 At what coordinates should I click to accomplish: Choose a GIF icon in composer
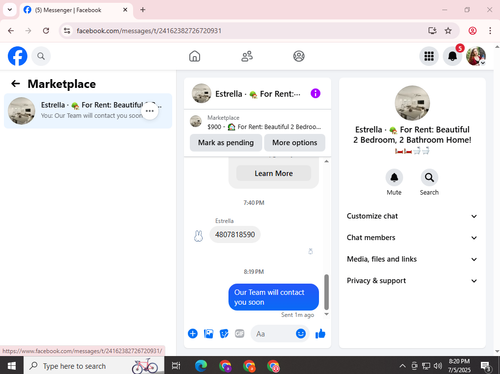(x=239, y=333)
